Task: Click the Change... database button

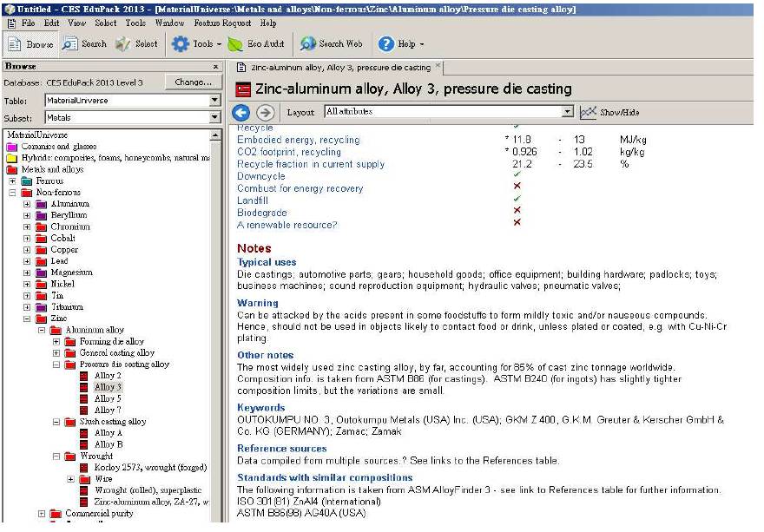Action: click(193, 82)
